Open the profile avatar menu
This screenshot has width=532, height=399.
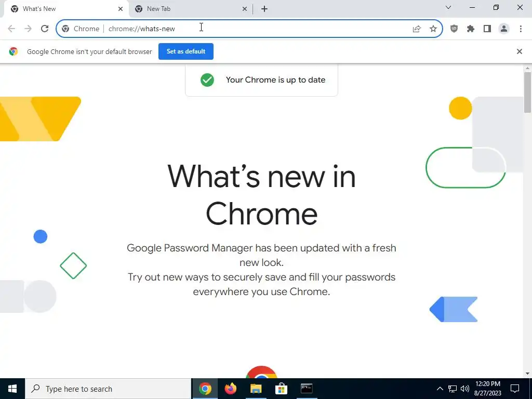pyautogui.click(x=504, y=29)
